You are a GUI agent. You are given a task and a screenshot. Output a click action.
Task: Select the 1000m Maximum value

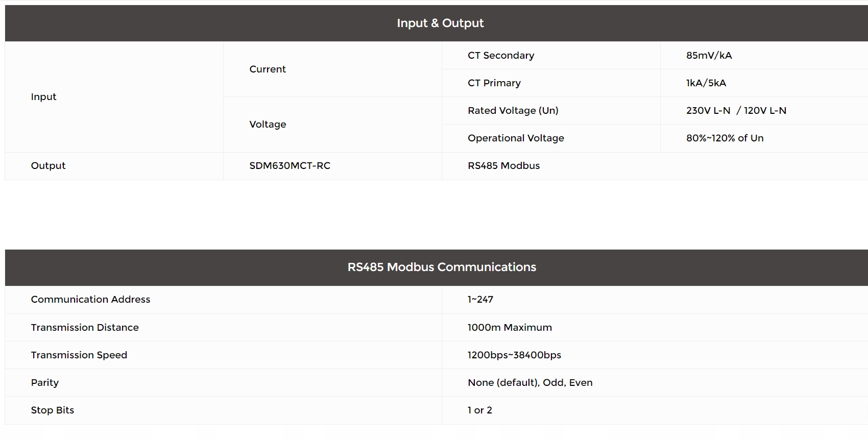[x=510, y=327]
